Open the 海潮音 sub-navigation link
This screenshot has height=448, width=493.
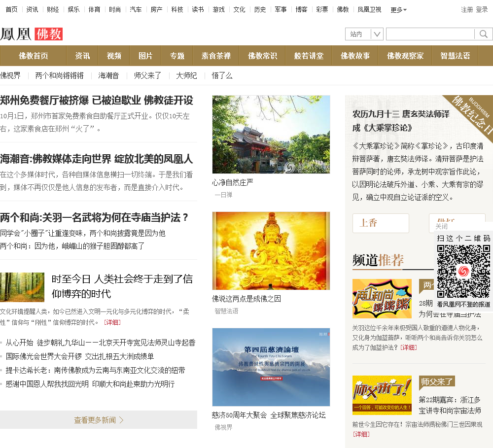(108, 75)
